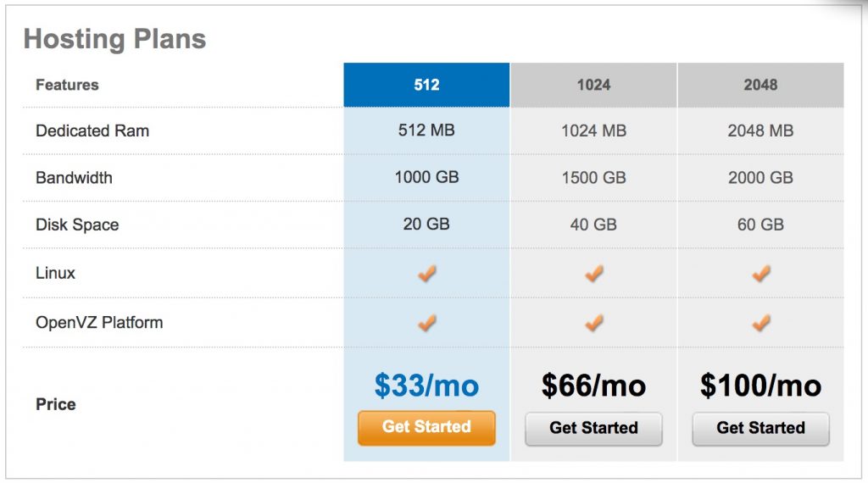Click the $100/mo price text
Viewport: 868px width, 483px height.
[x=760, y=386]
